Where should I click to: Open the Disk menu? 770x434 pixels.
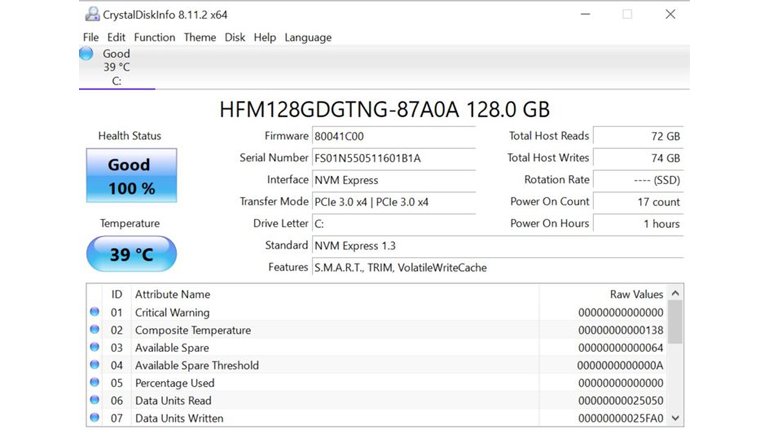pos(235,37)
